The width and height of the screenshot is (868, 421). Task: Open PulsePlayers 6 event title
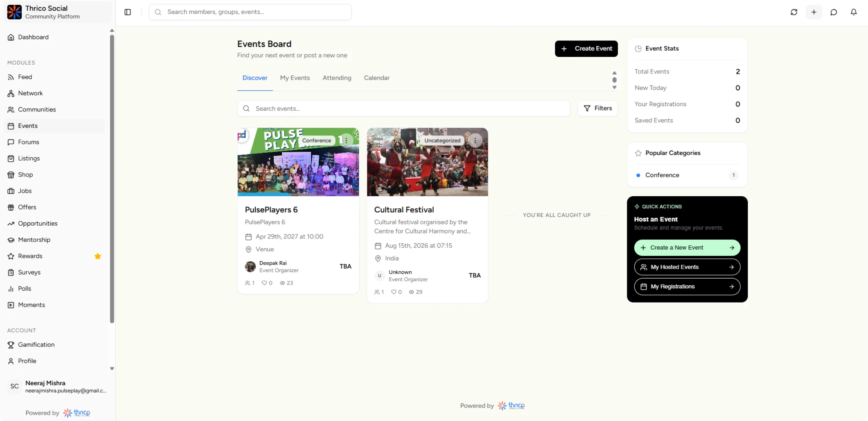(x=271, y=210)
